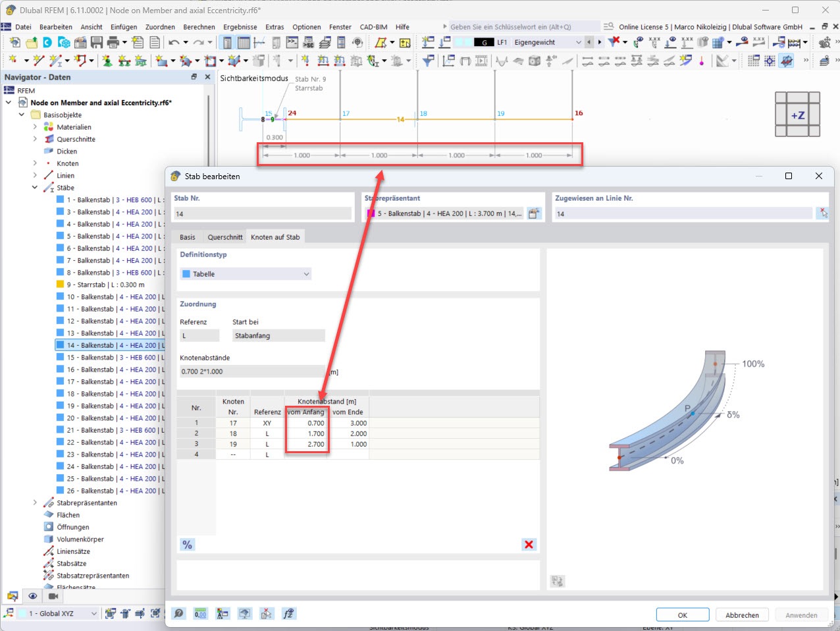Open the console (>_) window icon

292,43
